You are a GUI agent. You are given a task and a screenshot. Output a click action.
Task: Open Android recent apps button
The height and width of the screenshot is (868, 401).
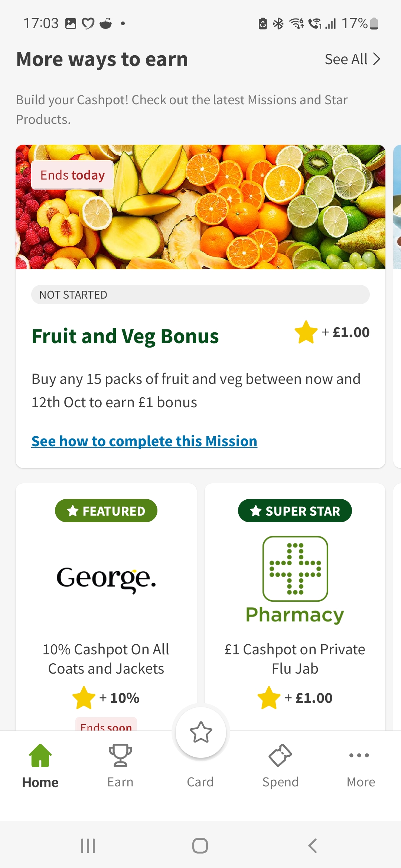click(88, 846)
